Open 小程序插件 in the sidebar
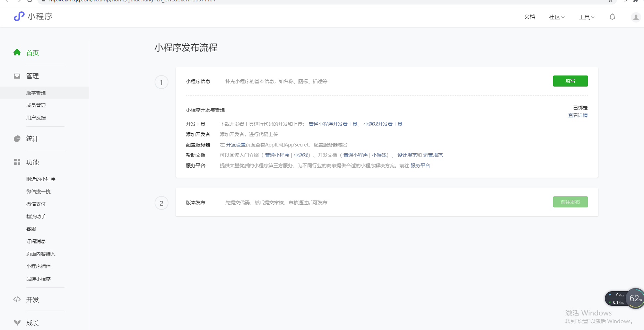Screen dimensions: 644x330 38,266
